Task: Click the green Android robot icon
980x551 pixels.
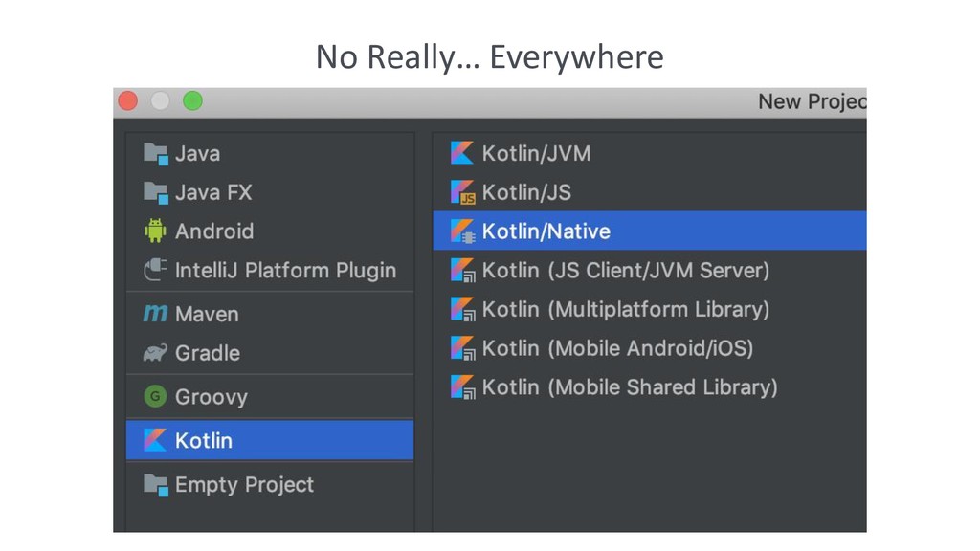Action: pyautogui.click(x=155, y=231)
